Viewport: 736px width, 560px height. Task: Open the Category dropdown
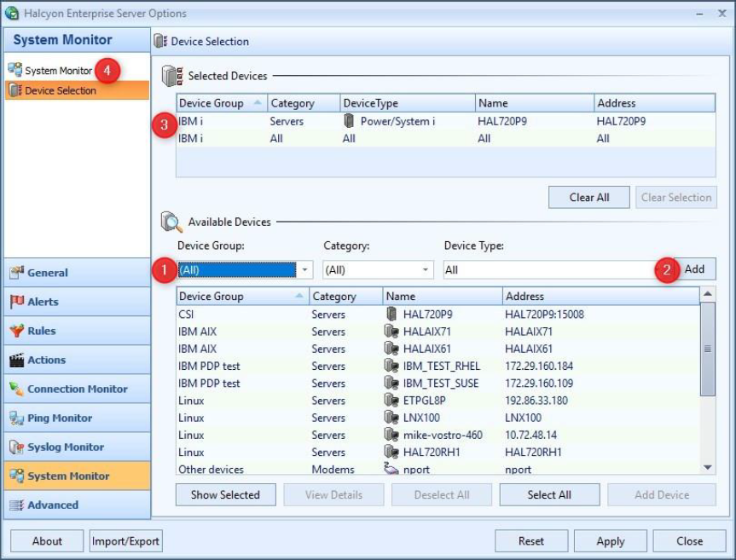click(x=426, y=269)
